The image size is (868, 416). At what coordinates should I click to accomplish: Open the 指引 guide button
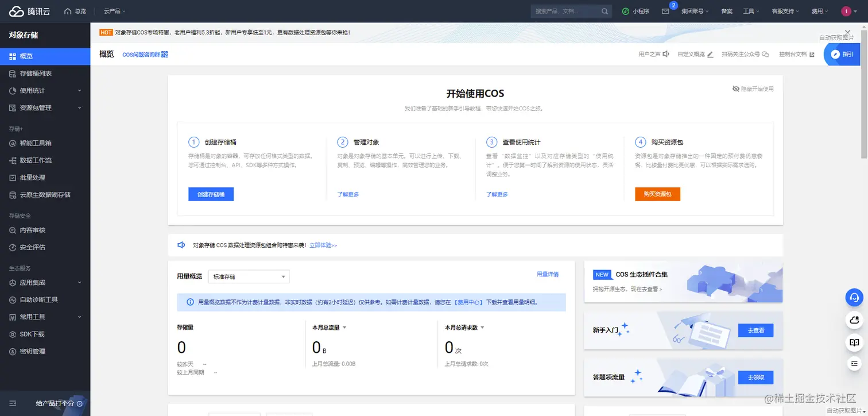coord(842,54)
